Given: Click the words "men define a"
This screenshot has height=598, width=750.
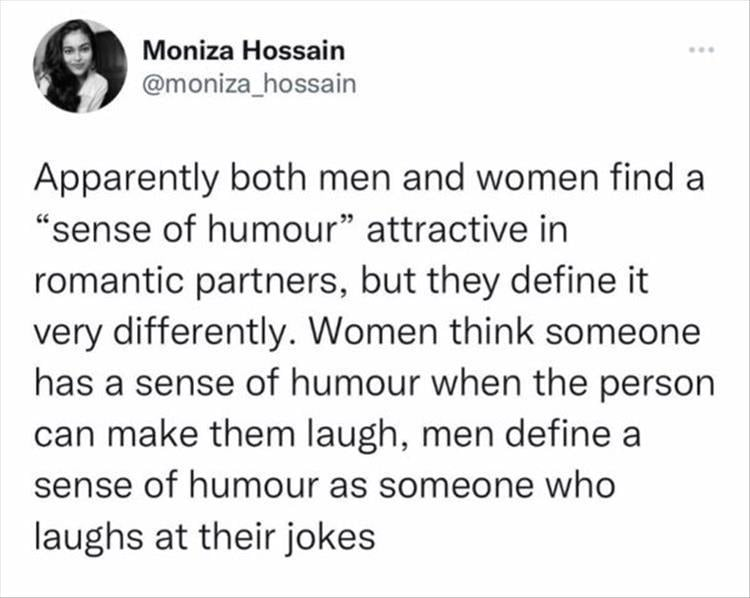Looking at the screenshot, I should point(531,433).
